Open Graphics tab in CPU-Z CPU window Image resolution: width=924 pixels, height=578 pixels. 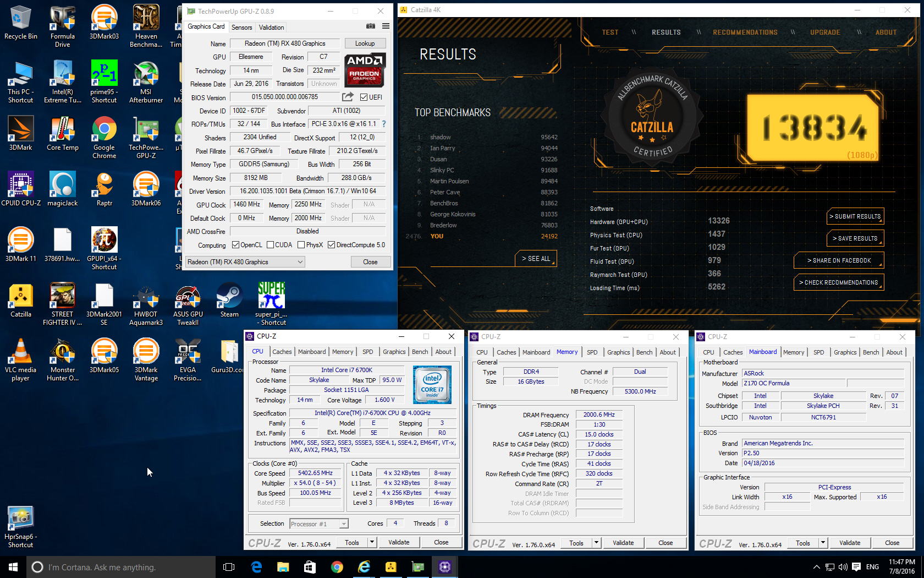(x=394, y=352)
